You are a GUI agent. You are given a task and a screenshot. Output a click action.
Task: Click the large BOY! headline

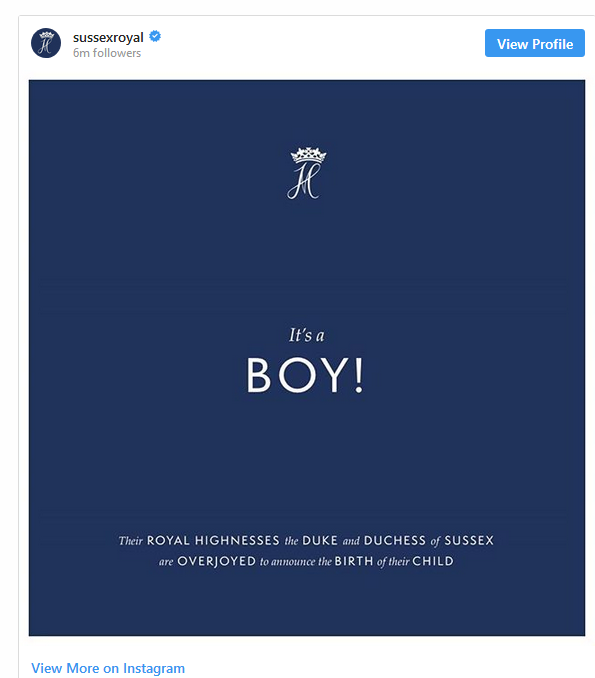coord(305,375)
